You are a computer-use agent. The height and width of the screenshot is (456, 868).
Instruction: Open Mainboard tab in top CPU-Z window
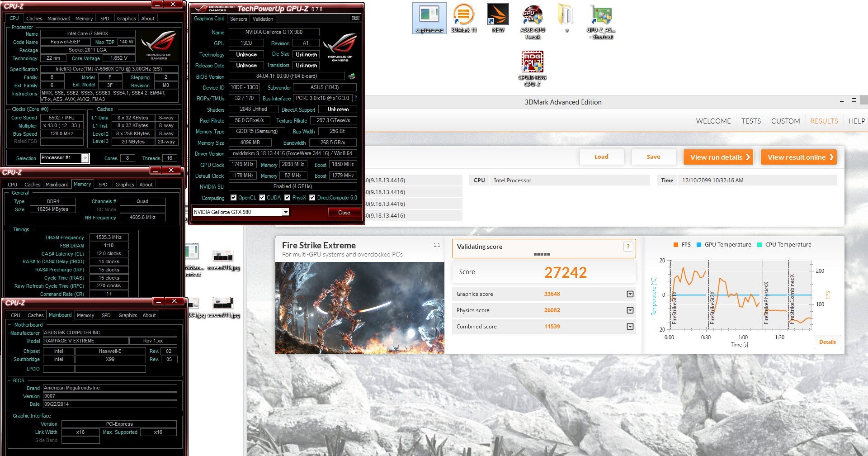coord(59,19)
